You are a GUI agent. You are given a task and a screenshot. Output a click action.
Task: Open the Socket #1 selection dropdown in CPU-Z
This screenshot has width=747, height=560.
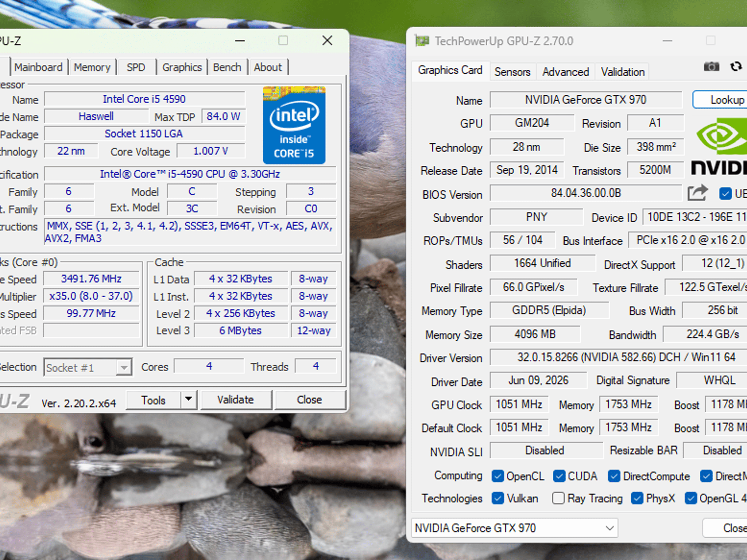pyautogui.click(x=88, y=367)
